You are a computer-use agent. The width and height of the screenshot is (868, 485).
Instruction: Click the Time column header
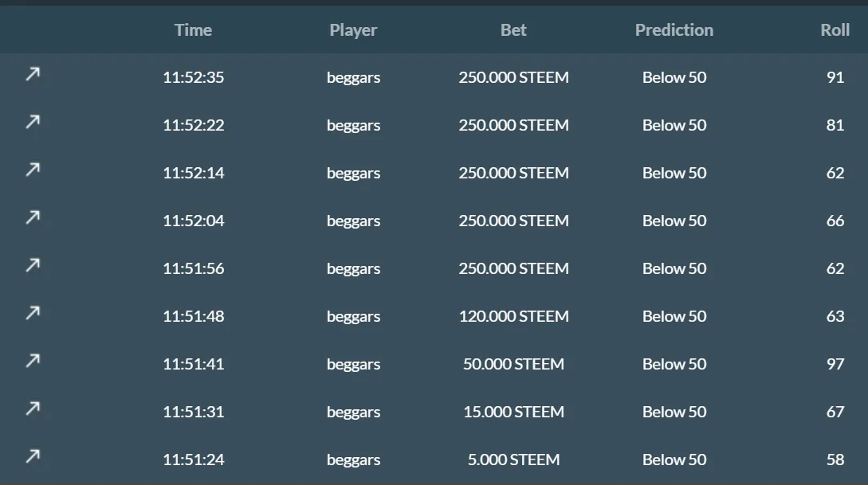pos(193,29)
